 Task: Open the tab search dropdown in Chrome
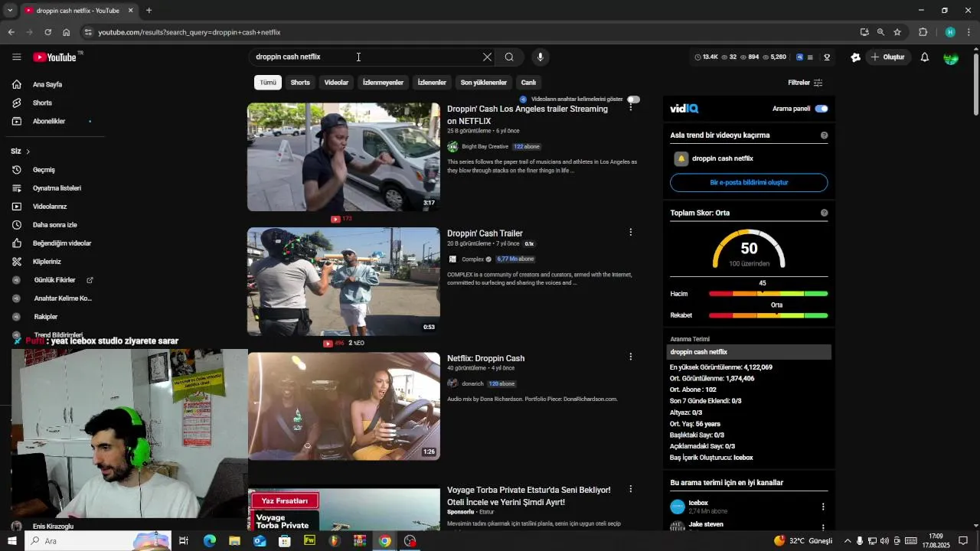point(10,11)
